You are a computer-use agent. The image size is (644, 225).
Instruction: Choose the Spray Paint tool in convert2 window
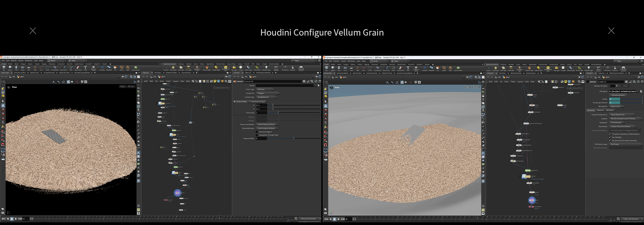(x=78, y=68)
